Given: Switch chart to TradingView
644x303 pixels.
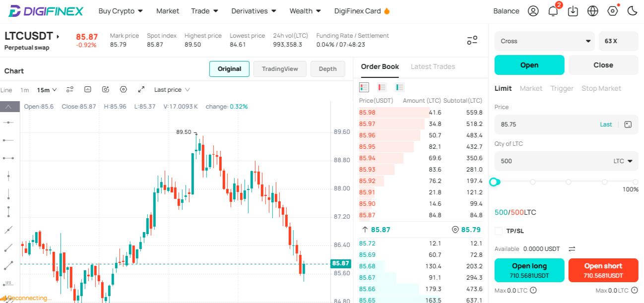Looking at the screenshot, I should pyautogui.click(x=280, y=69).
